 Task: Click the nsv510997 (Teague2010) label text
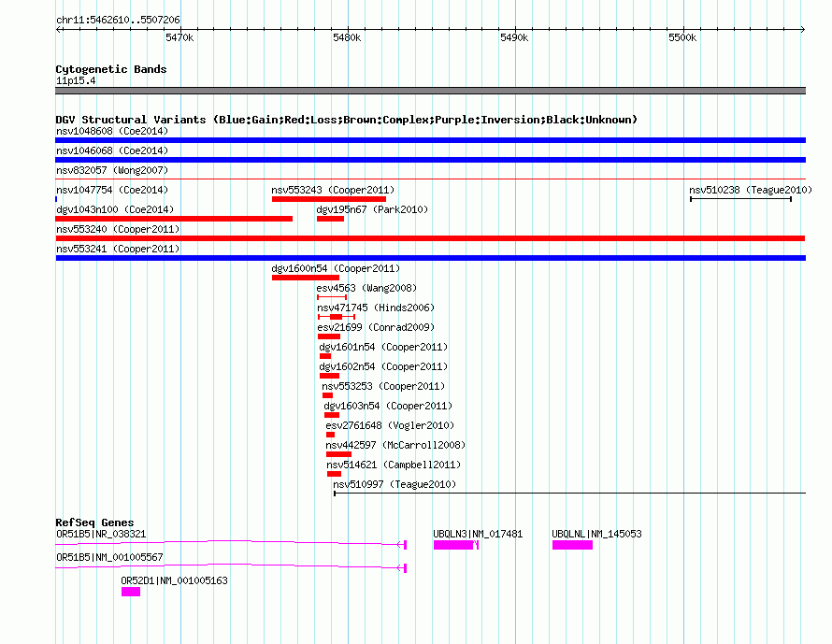tap(394, 484)
